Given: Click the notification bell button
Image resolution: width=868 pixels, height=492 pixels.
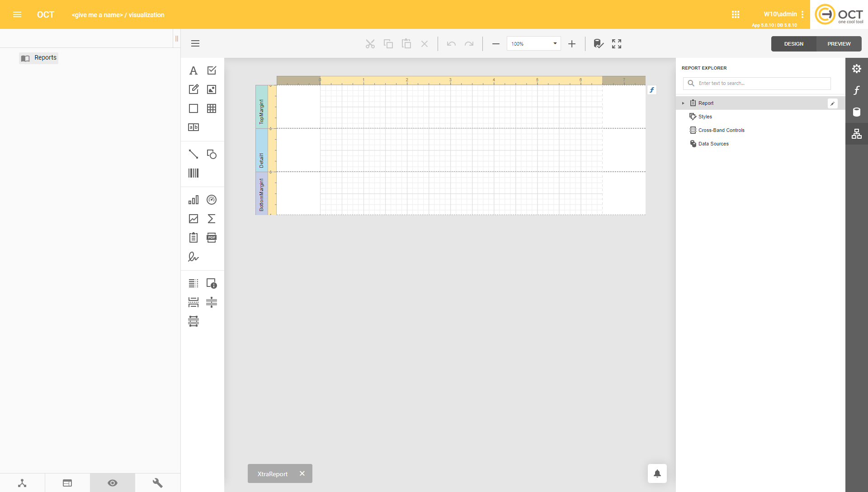Looking at the screenshot, I should (x=657, y=473).
